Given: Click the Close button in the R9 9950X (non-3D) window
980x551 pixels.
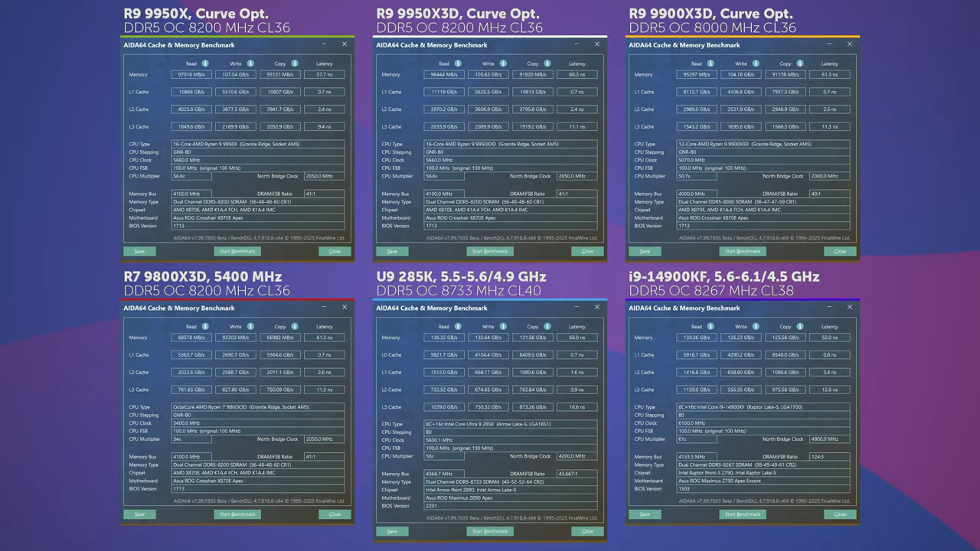Looking at the screenshot, I should [335, 251].
